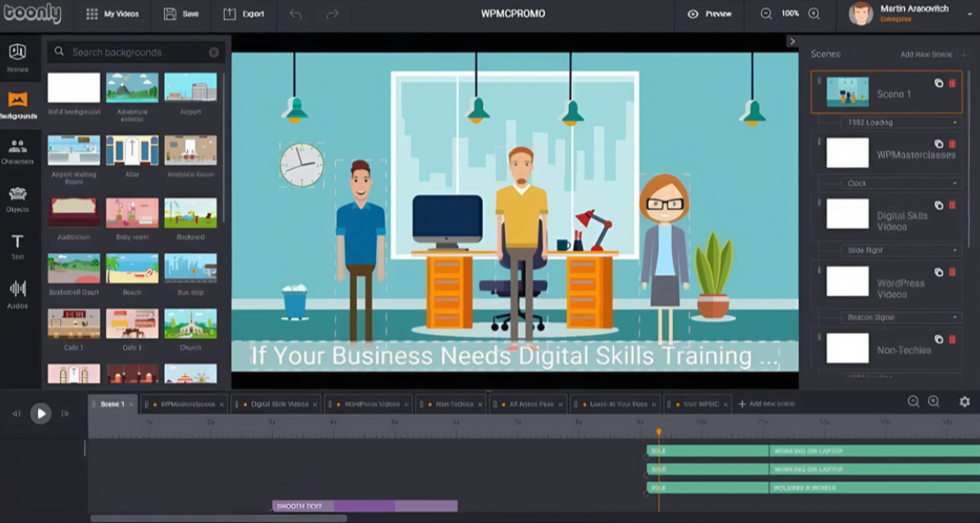Duplicate Scene 1 with the copy icon
This screenshot has width=980, height=523.
(x=939, y=82)
